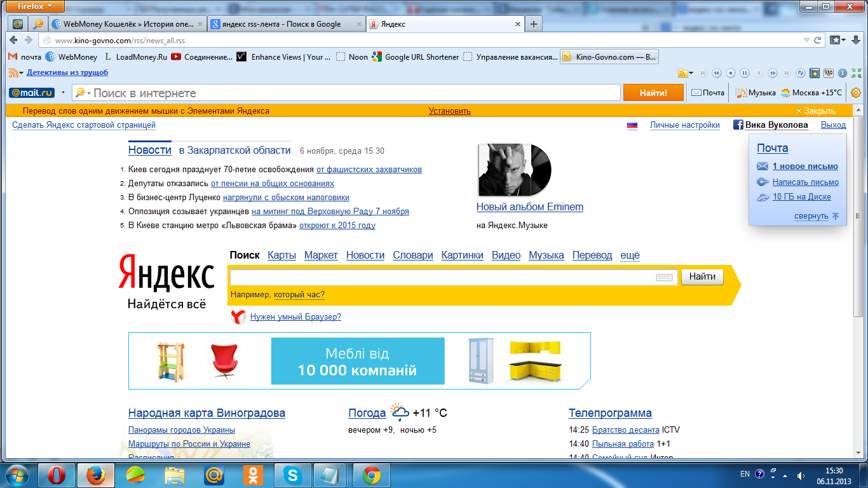Expand more services with ещё

click(x=630, y=255)
